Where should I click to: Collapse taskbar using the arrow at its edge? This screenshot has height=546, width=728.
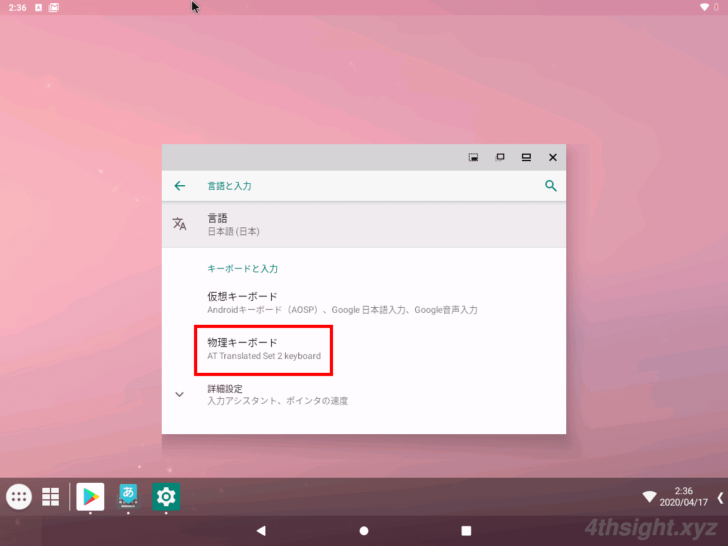720,498
